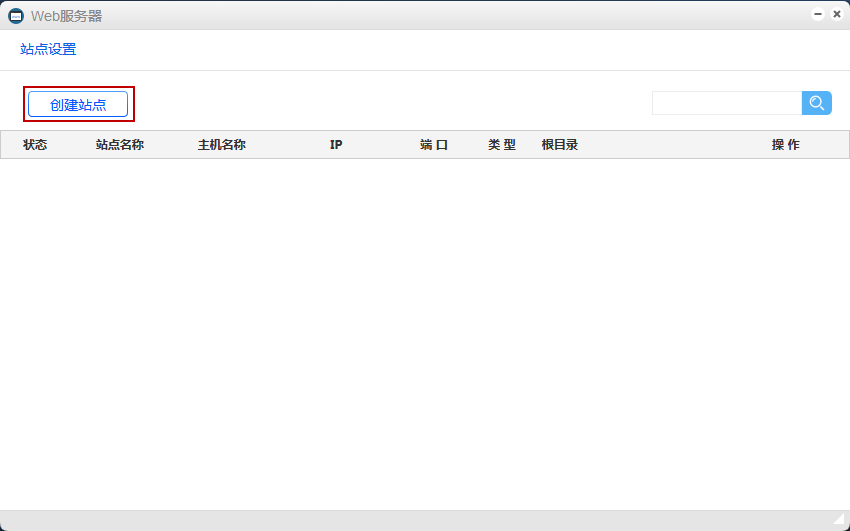Open the 站点设置 tab
This screenshot has width=850, height=531.
[48, 49]
